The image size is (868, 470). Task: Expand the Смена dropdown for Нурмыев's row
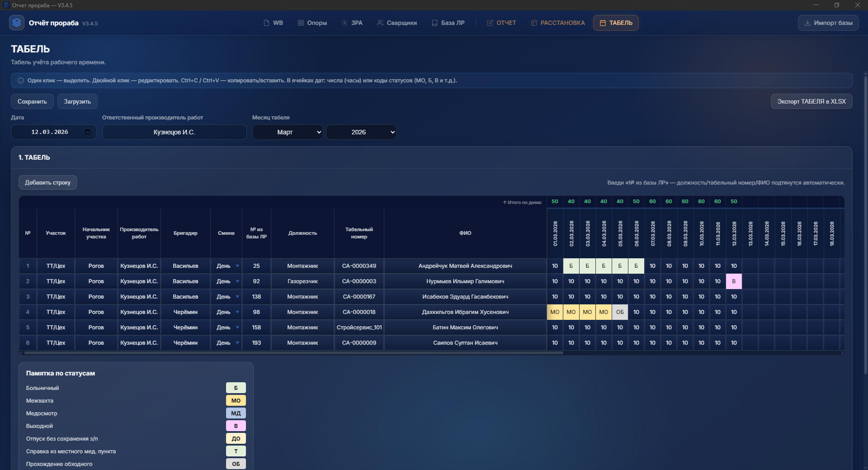point(237,281)
